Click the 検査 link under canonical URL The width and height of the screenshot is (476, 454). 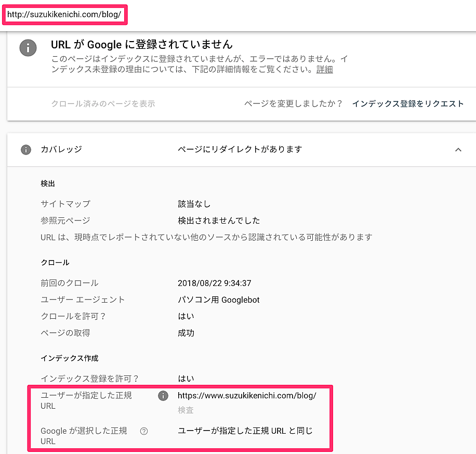186,410
